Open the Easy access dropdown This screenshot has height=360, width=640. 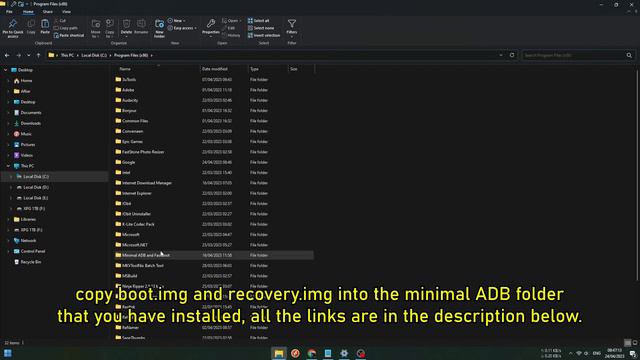[182, 28]
